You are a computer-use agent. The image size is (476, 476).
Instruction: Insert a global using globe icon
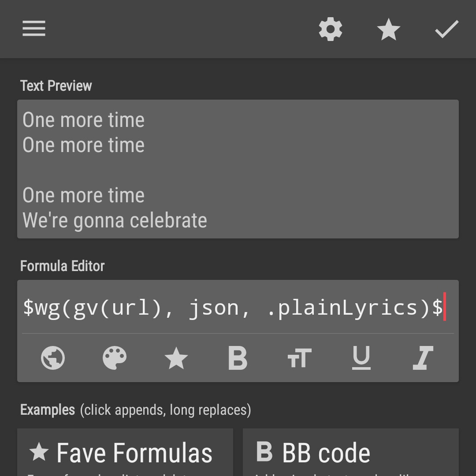click(53, 357)
